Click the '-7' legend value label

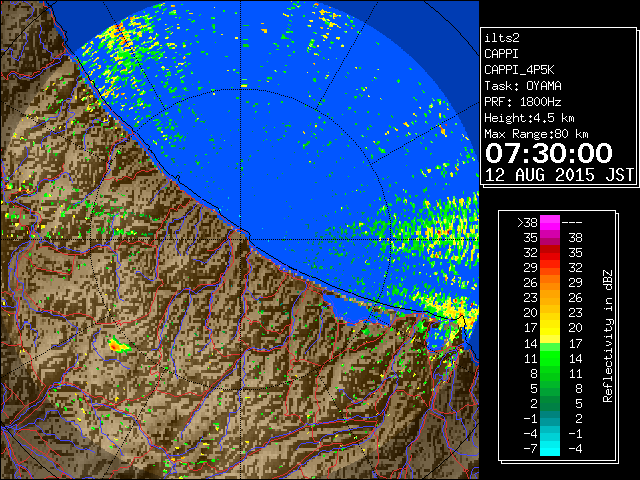coord(530,448)
